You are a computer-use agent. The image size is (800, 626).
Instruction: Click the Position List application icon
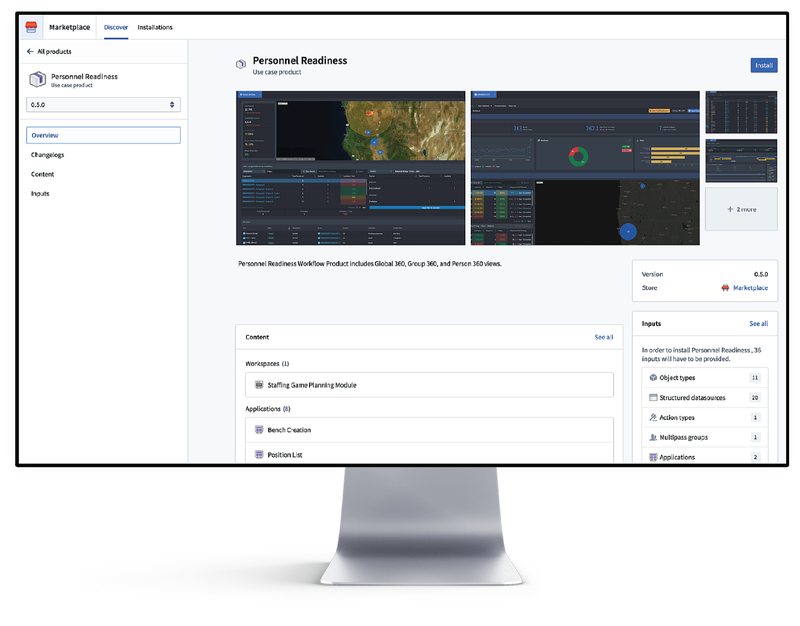(259, 455)
